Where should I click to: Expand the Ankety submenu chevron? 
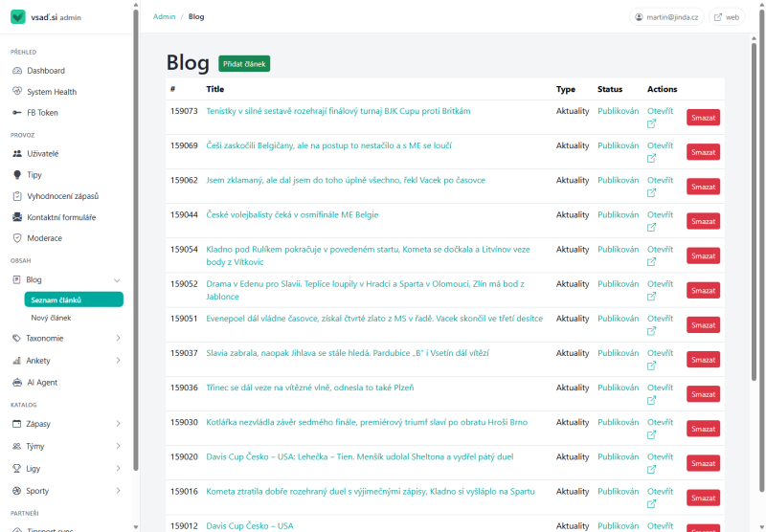(x=118, y=360)
